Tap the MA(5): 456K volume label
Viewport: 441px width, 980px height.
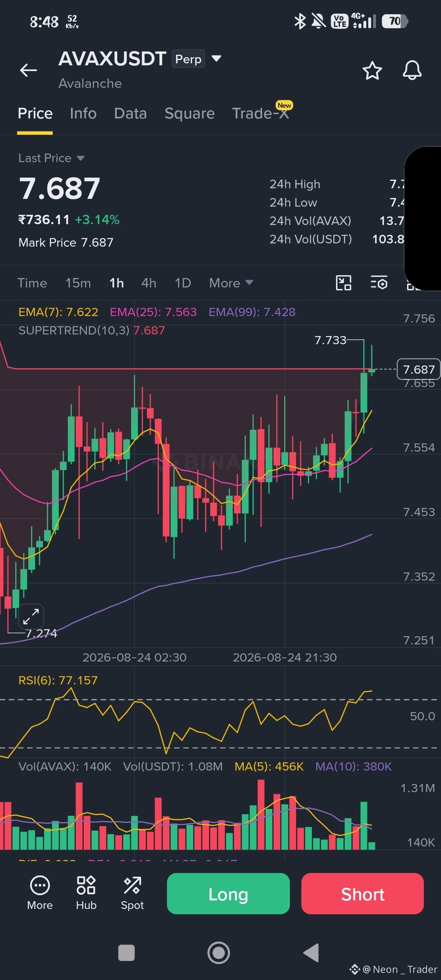pos(269,766)
